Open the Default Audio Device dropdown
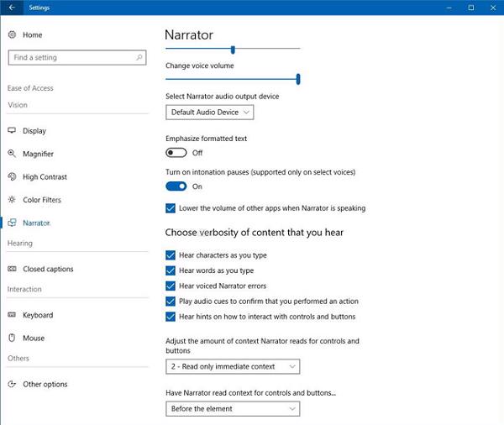This screenshot has width=504, height=425. [x=210, y=112]
